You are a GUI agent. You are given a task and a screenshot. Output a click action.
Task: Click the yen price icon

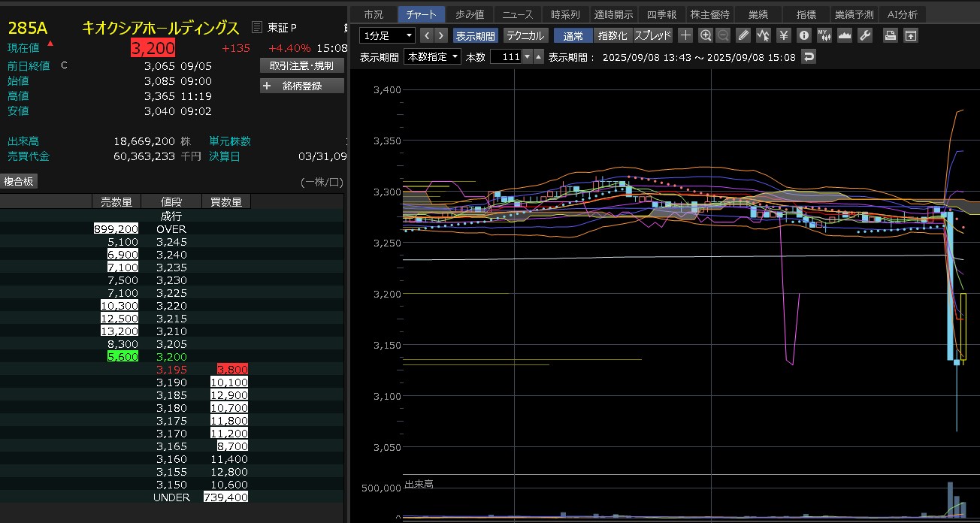(x=784, y=35)
